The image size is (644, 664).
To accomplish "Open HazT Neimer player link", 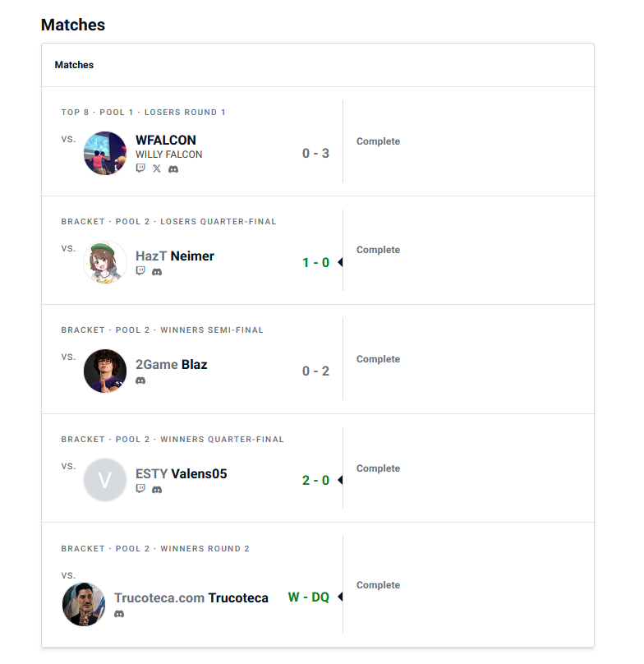I will click(x=175, y=256).
